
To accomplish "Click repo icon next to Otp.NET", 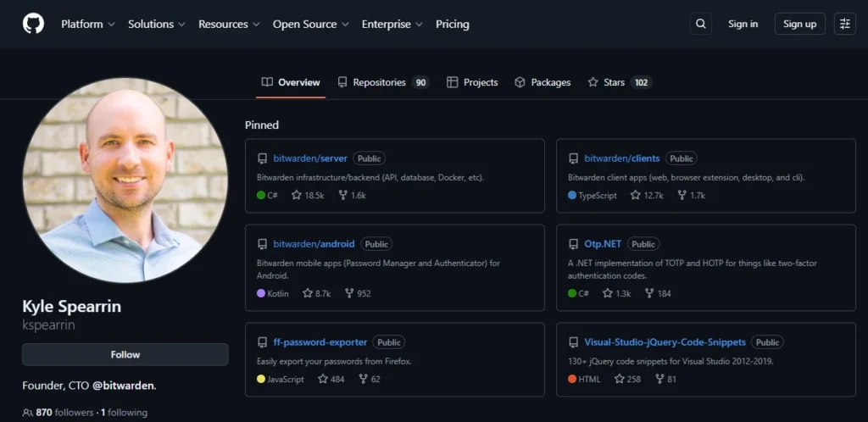I will 574,244.
